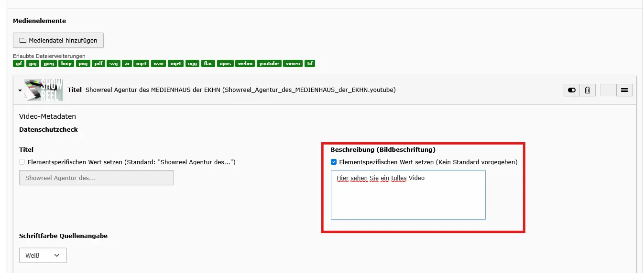The width and height of the screenshot is (644, 273).
Task: Click the Showreel video thumbnail
Action: point(44,90)
